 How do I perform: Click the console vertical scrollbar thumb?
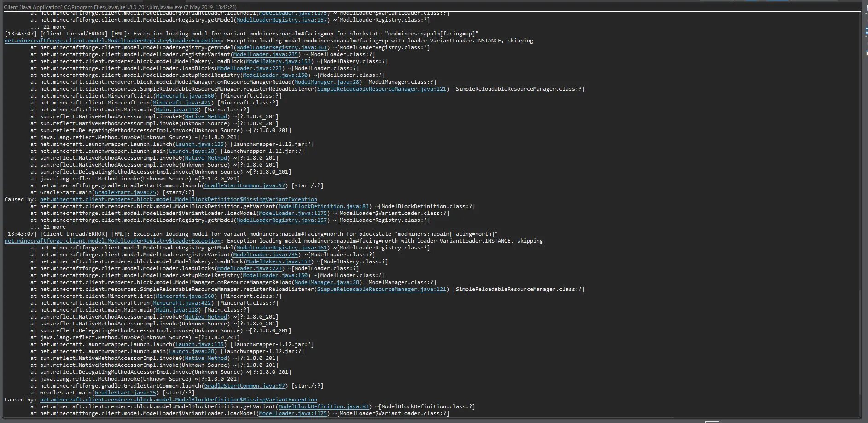coord(860,342)
